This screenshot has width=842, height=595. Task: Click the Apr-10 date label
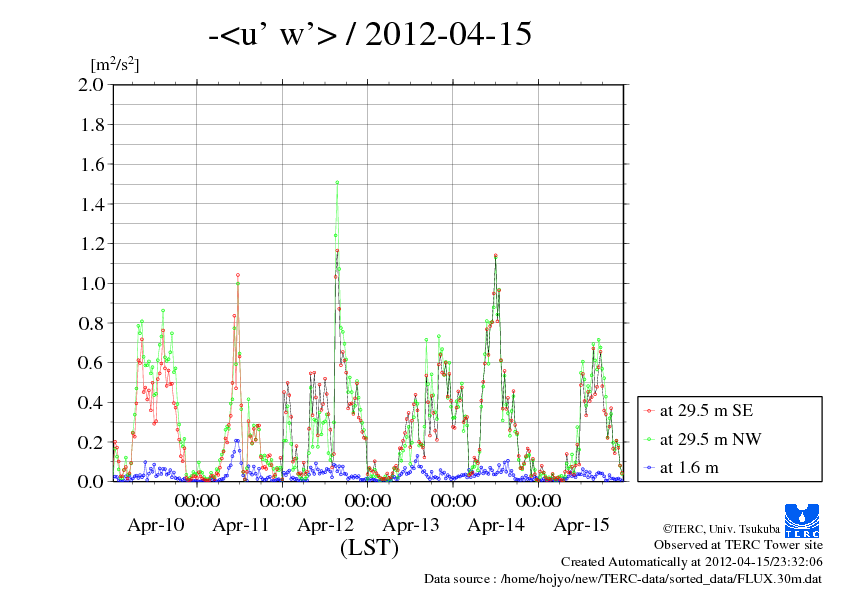coord(156,525)
